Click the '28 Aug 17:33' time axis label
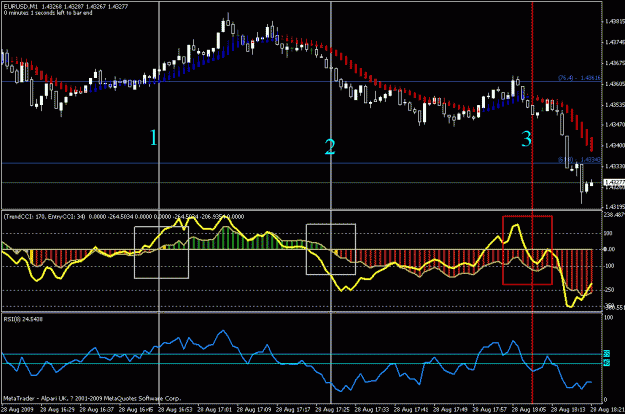 click(x=372, y=410)
